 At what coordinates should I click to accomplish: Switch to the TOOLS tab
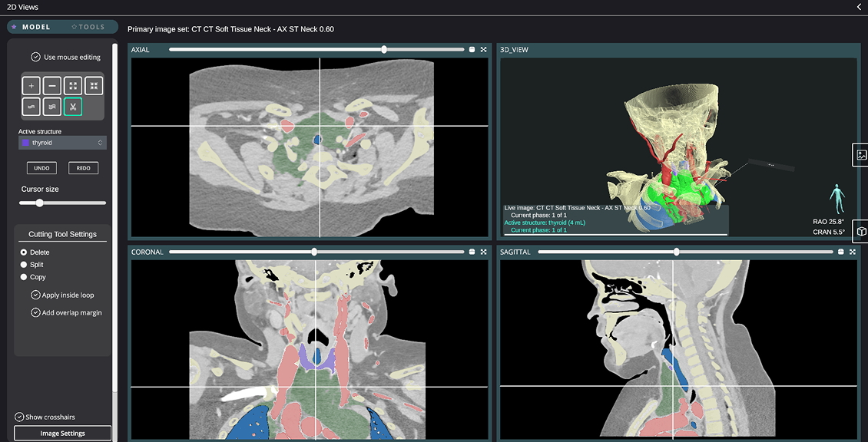pos(88,27)
